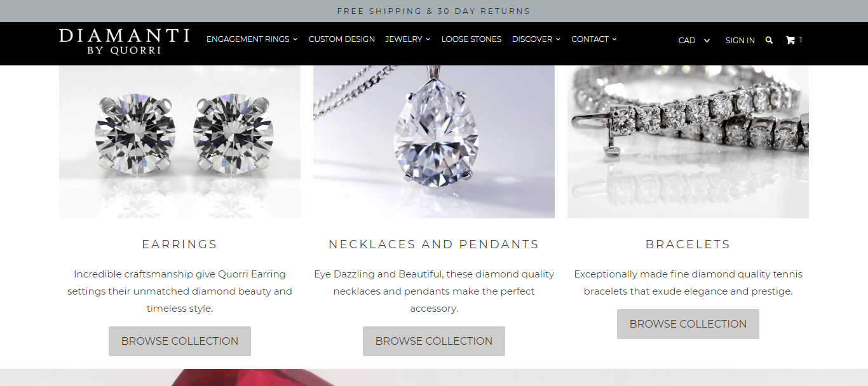Expand the Engagement Rings menu
This screenshot has width=868, height=386.
pos(252,39)
